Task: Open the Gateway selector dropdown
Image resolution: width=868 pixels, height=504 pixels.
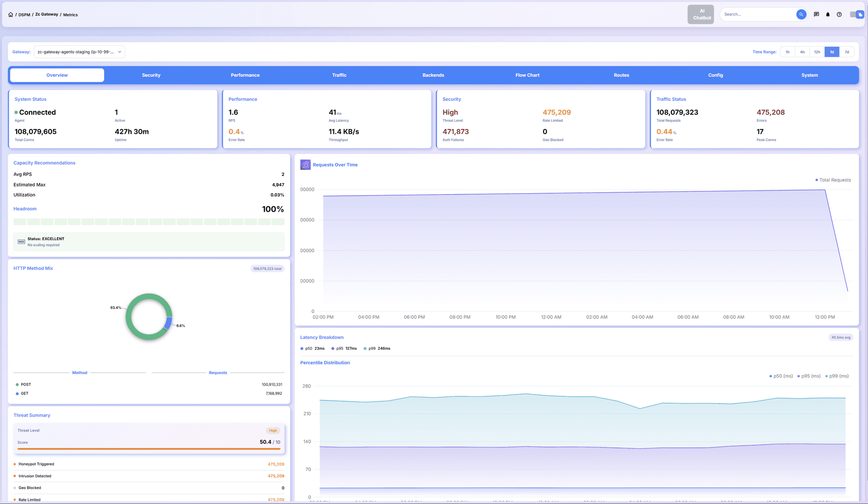Action: tap(79, 52)
